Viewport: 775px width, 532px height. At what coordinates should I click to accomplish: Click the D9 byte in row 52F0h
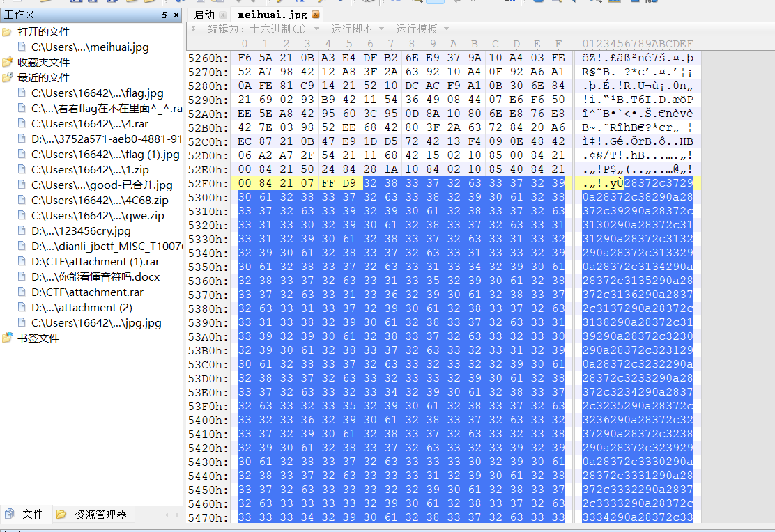(349, 183)
